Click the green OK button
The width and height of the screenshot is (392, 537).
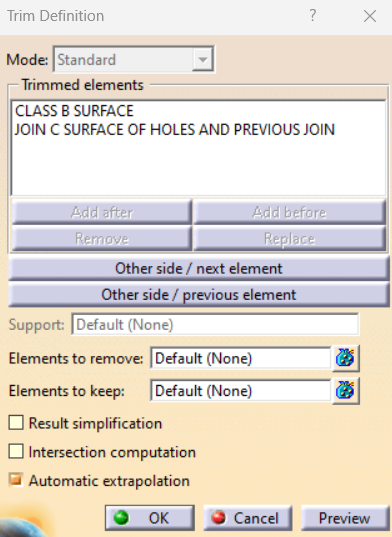[150, 517]
